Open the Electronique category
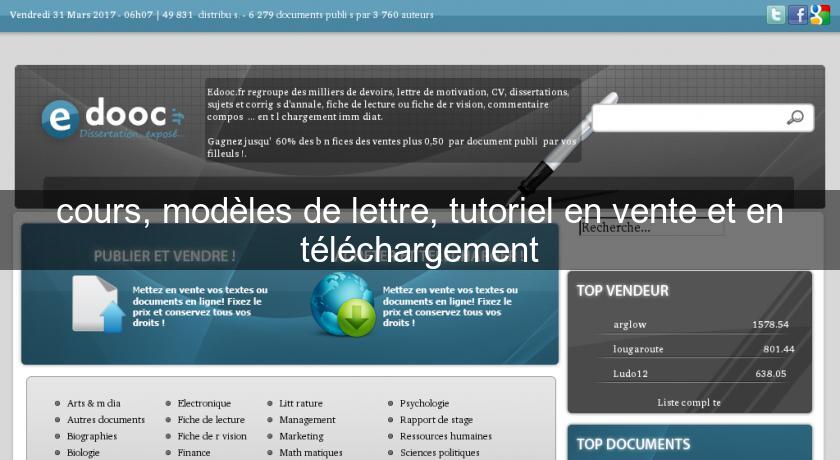This screenshot has width=840, height=460. (204, 403)
